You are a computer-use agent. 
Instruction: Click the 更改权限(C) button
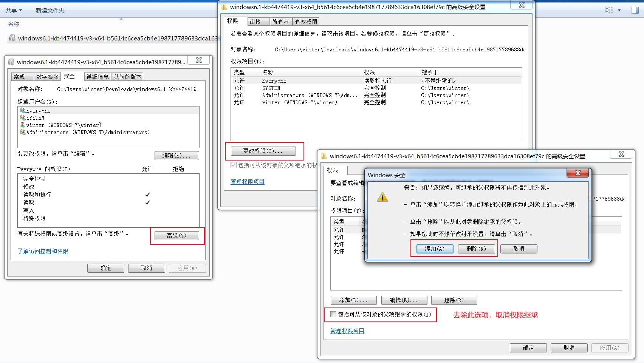click(264, 151)
